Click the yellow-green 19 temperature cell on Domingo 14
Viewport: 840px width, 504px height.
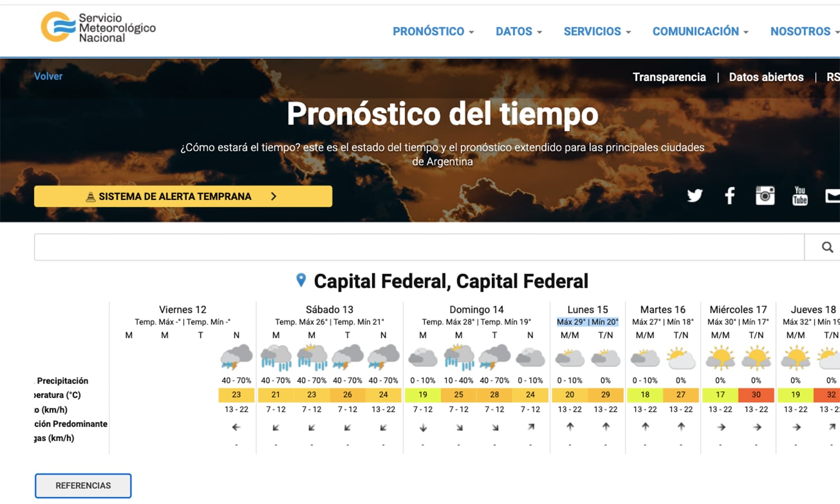pos(423,395)
